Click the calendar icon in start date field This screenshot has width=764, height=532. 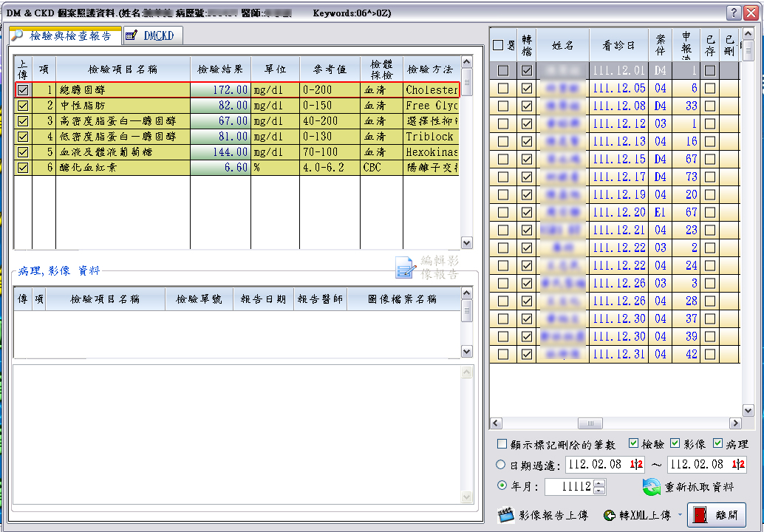click(635, 465)
